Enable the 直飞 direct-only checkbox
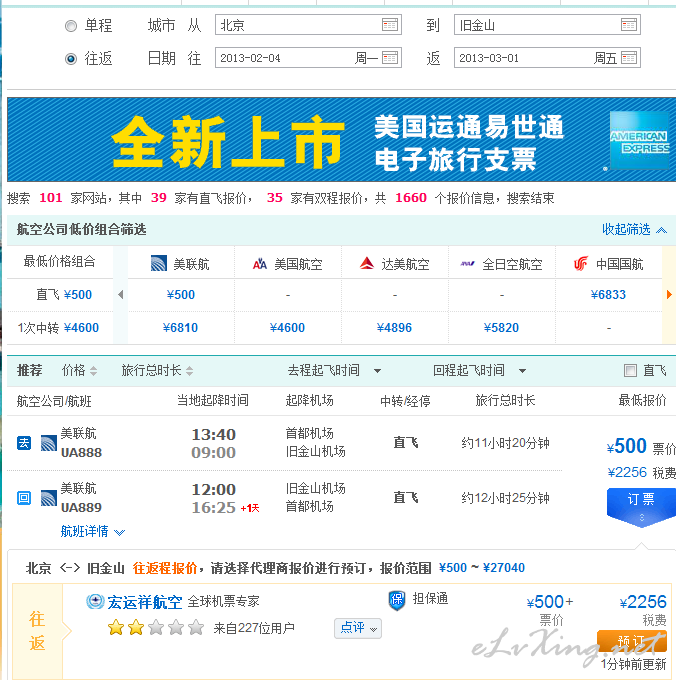Screen dimensions: 676x680 coord(630,370)
